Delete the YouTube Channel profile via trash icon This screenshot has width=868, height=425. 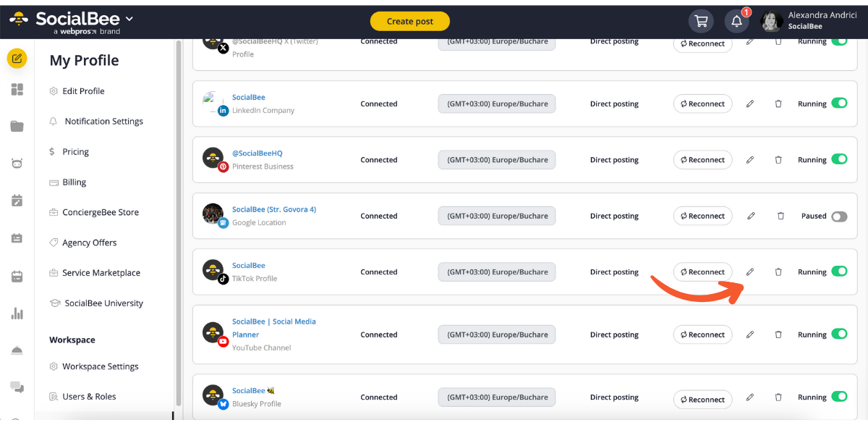pyautogui.click(x=778, y=334)
